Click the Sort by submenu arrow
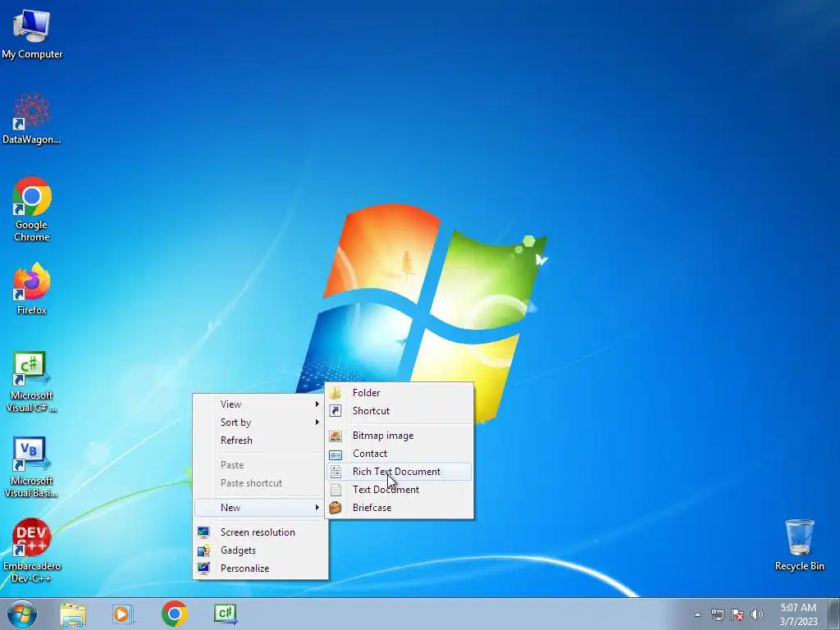This screenshot has height=630, width=840. 317,422
